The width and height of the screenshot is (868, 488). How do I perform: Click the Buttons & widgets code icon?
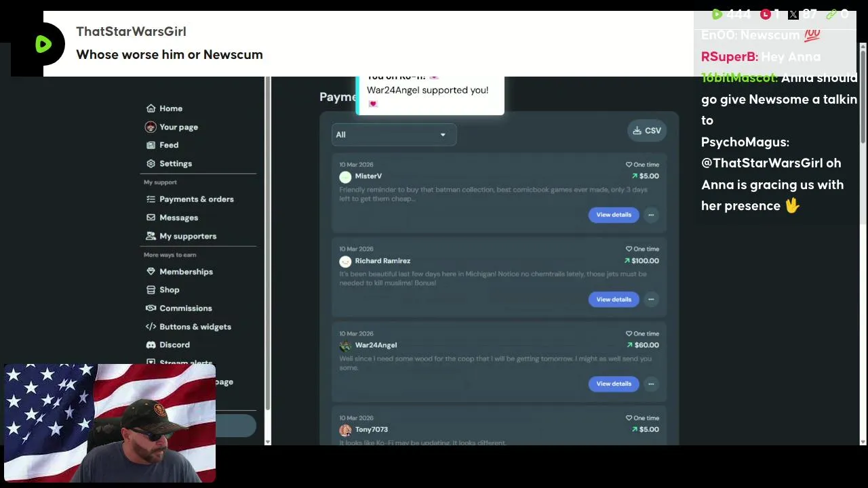click(151, 327)
